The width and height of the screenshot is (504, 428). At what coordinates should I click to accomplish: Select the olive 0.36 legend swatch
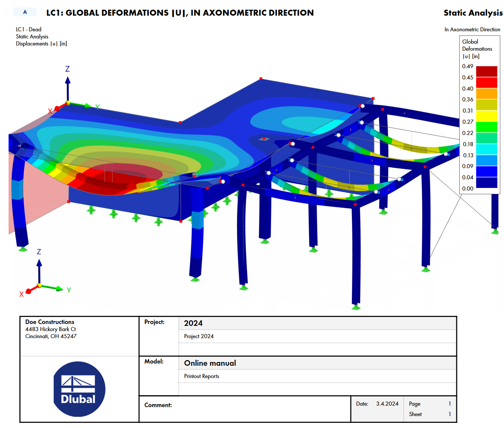pos(486,105)
